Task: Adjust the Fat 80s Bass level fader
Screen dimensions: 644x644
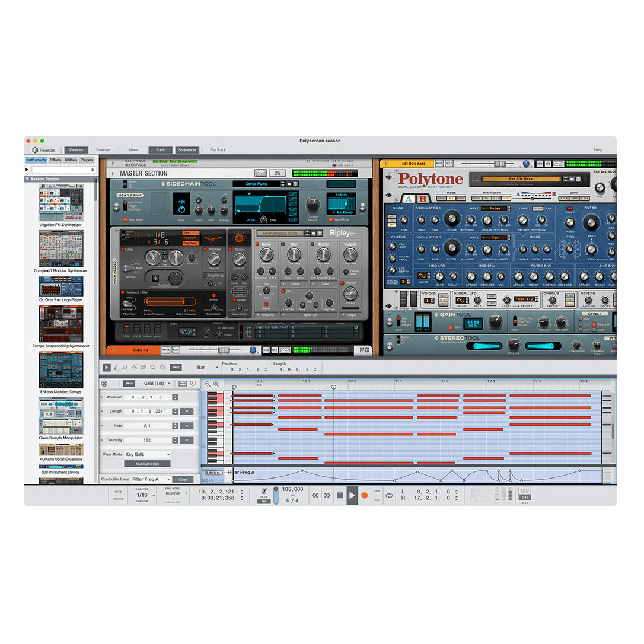Action: point(500,164)
